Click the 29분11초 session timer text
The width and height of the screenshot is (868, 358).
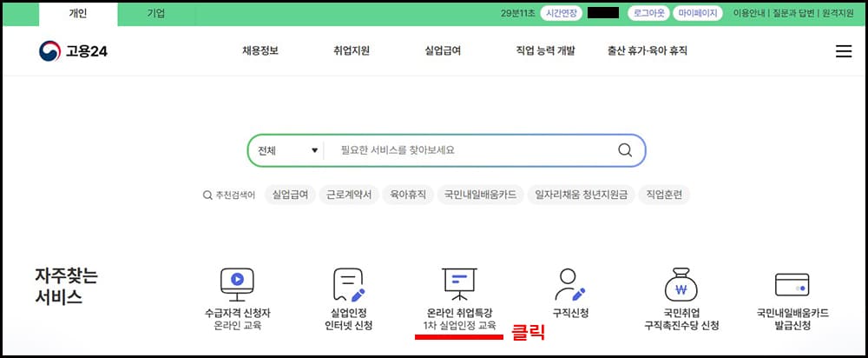(517, 13)
